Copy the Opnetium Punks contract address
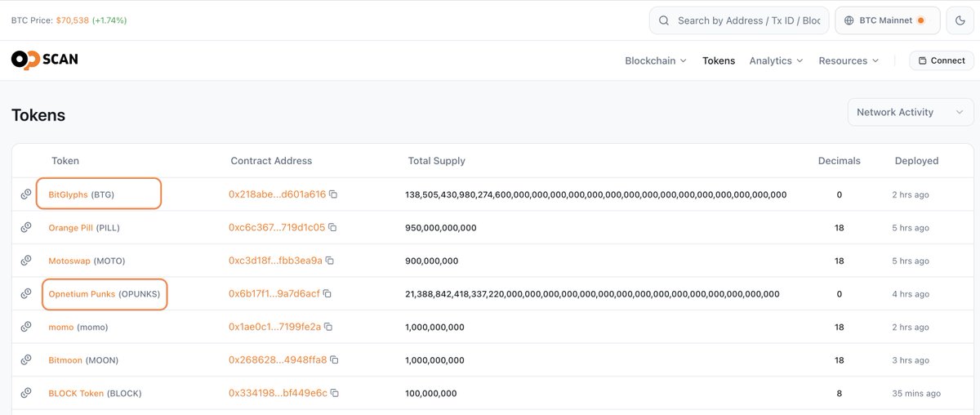This screenshot has height=415, width=980. click(x=327, y=293)
